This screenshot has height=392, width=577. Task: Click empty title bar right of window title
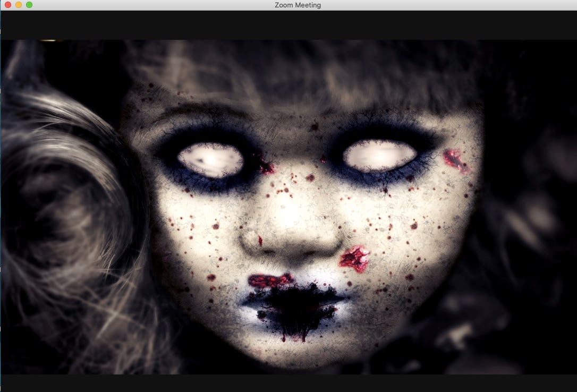(x=452, y=5)
